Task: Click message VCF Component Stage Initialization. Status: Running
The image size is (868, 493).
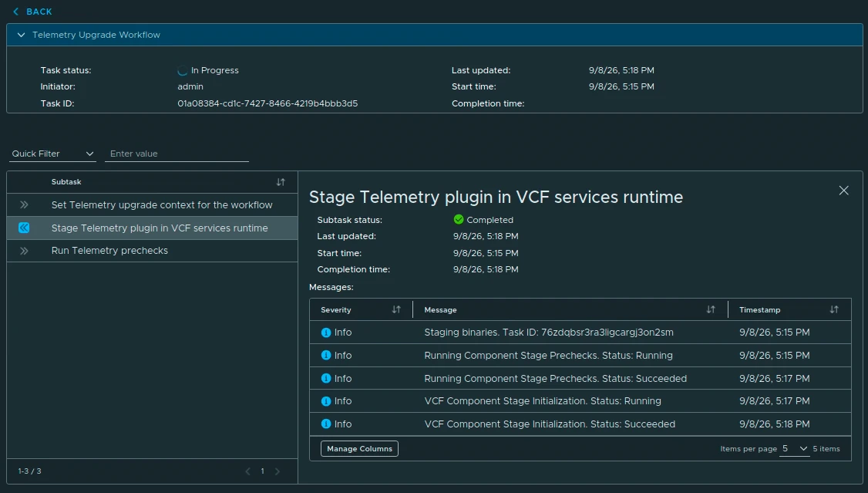Action: click(x=543, y=401)
